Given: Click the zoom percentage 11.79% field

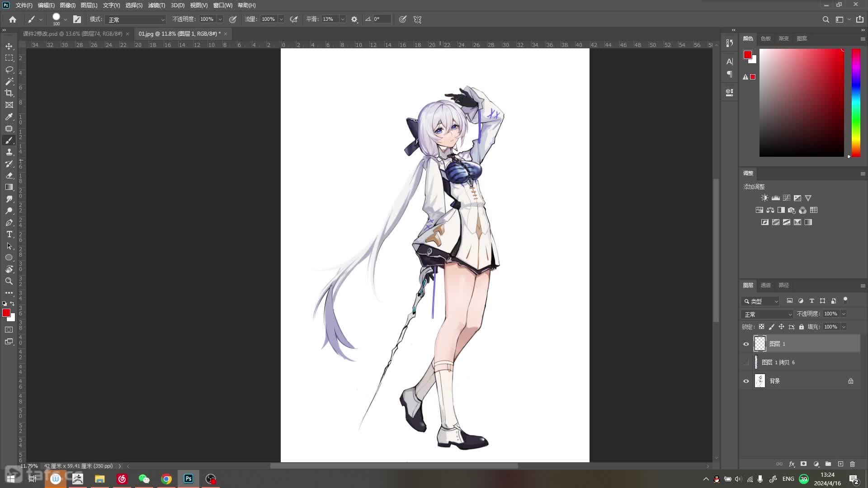Looking at the screenshot, I should pos(29,466).
